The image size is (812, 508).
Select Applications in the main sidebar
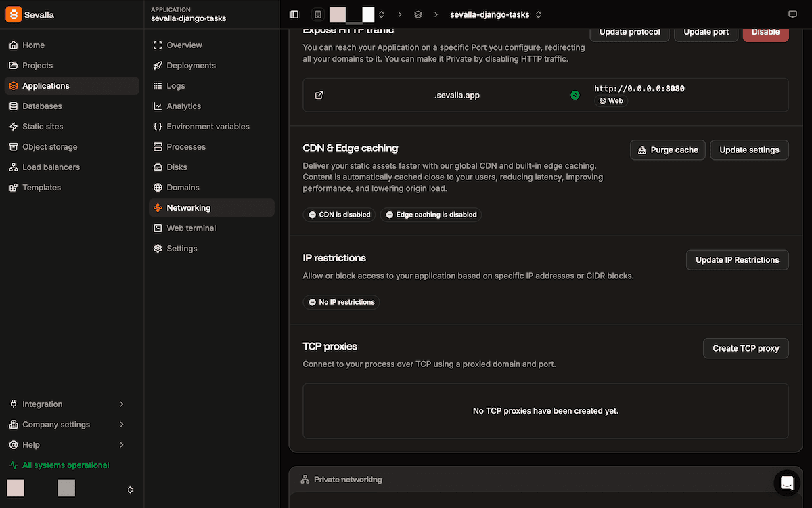click(x=72, y=86)
